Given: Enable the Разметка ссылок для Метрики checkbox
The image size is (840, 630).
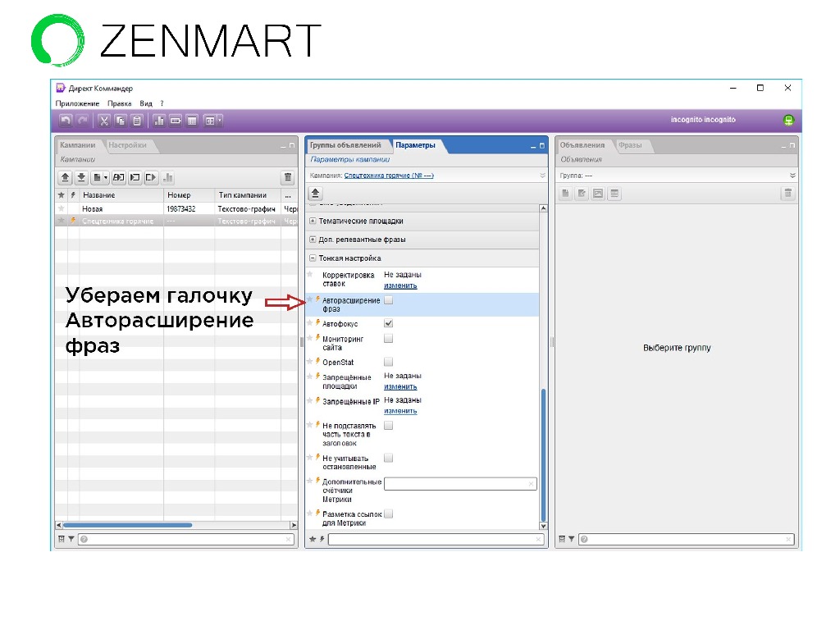Looking at the screenshot, I should pyautogui.click(x=388, y=514).
